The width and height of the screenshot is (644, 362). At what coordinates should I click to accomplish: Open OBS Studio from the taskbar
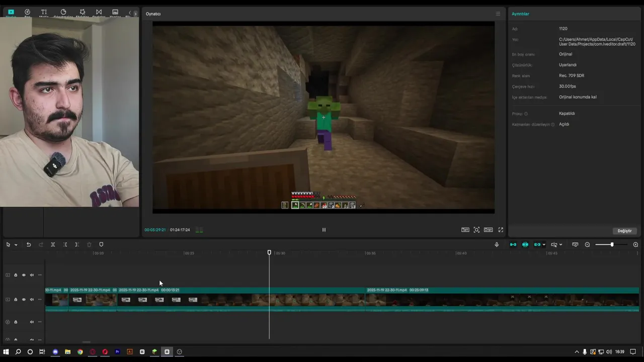tap(179, 352)
